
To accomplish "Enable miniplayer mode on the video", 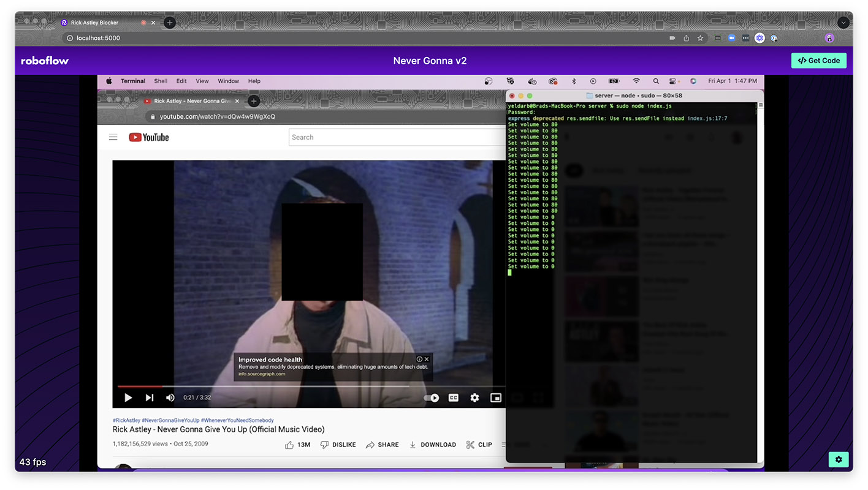I will [496, 398].
